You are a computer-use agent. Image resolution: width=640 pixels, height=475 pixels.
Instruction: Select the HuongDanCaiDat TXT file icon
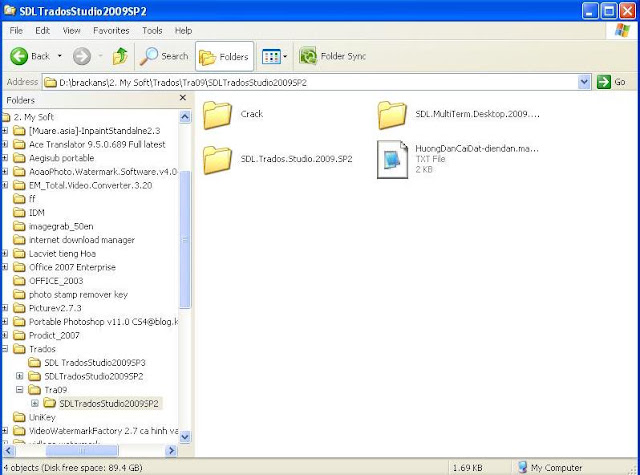point(392,160)
